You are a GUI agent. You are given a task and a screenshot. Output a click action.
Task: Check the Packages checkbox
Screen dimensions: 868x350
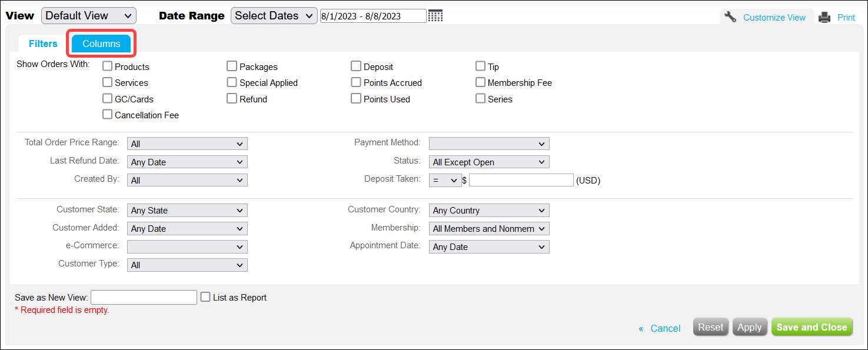232,66
